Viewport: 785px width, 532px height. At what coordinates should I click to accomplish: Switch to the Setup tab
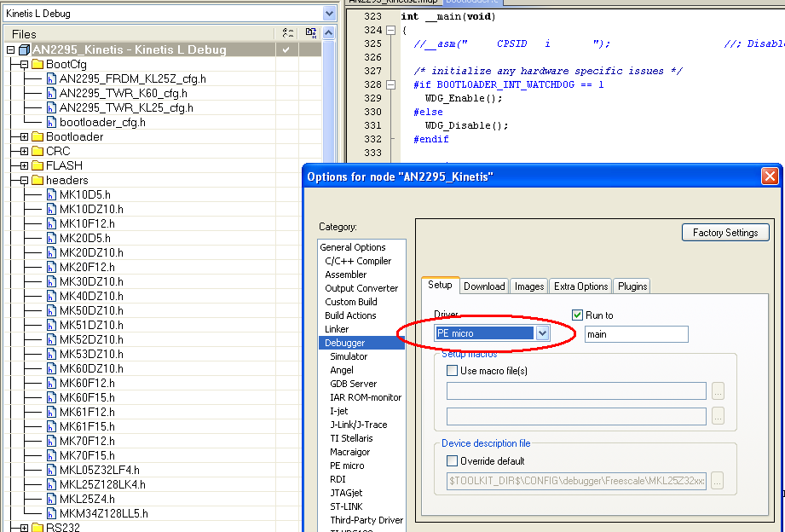pyautogui.click(x=440, y=285)
